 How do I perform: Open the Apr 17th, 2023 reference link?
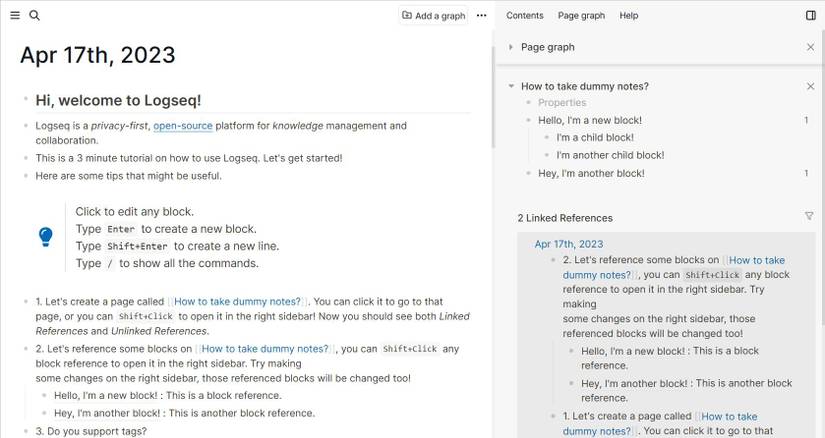click(x=569, y=244)
